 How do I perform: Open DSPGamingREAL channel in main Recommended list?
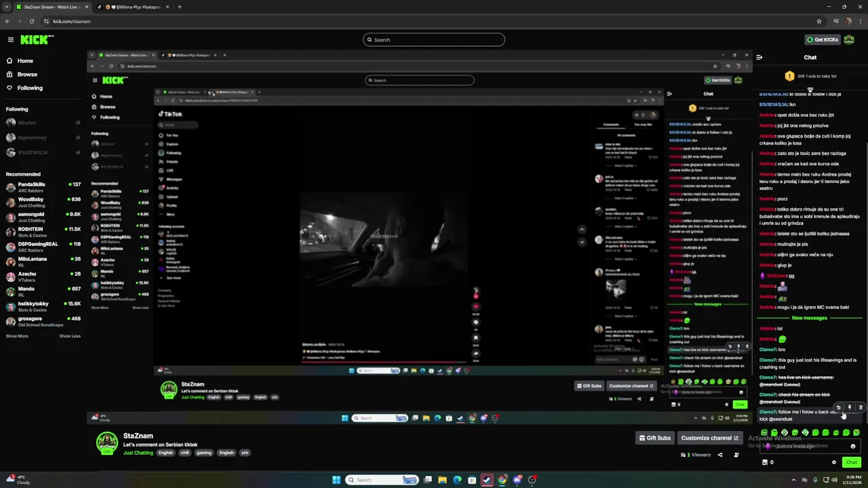coord(42,247)
